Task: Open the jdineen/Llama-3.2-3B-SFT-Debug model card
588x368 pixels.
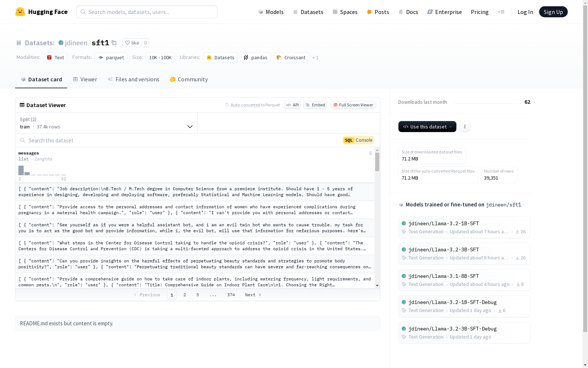Action: [464, 333]
